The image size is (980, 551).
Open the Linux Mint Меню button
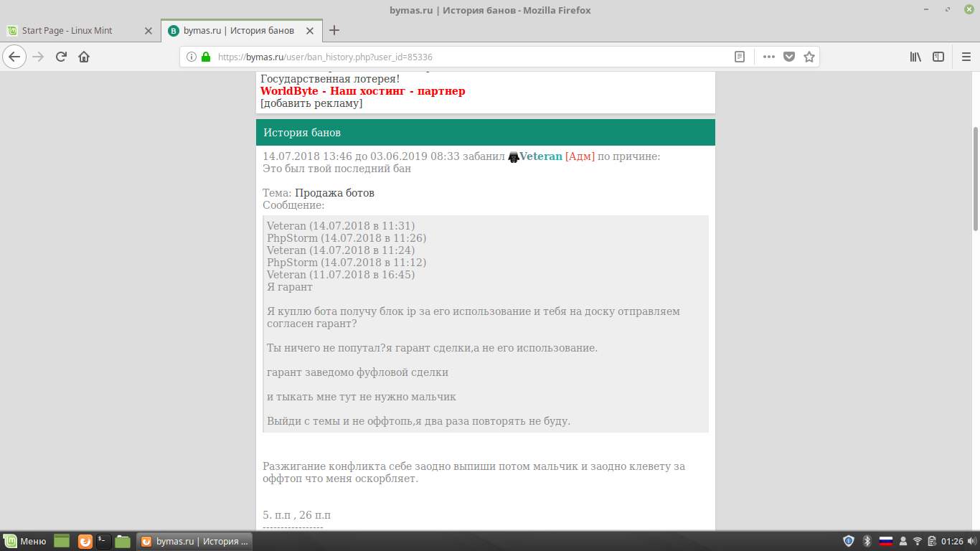[x=26, y=541]
